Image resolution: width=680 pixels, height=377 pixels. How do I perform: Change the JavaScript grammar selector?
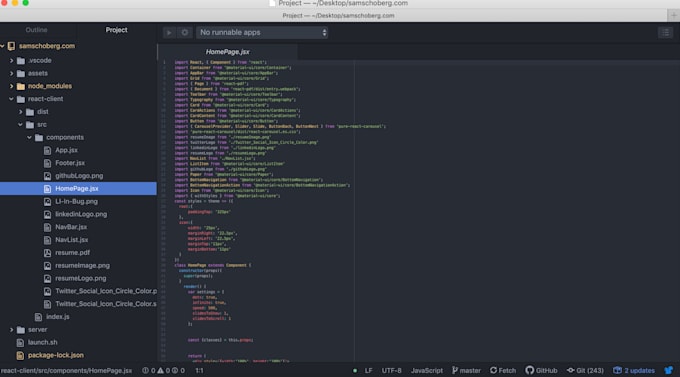tap(427, 370)
